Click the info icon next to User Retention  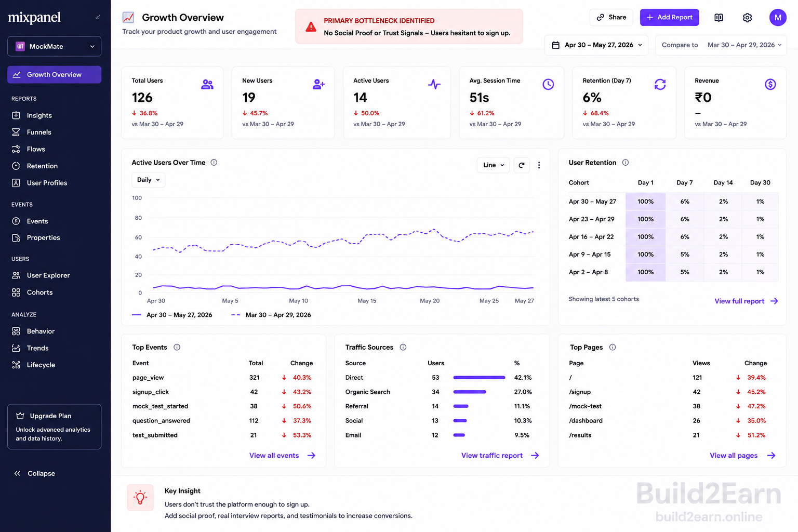pos(626,163)
